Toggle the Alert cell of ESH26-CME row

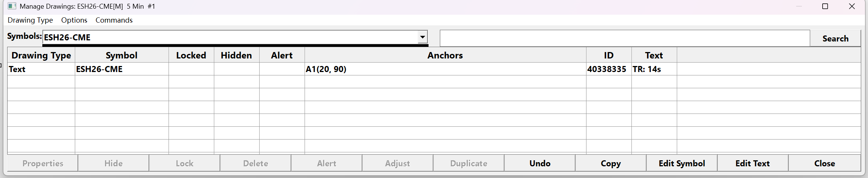[x=282, y=69]
